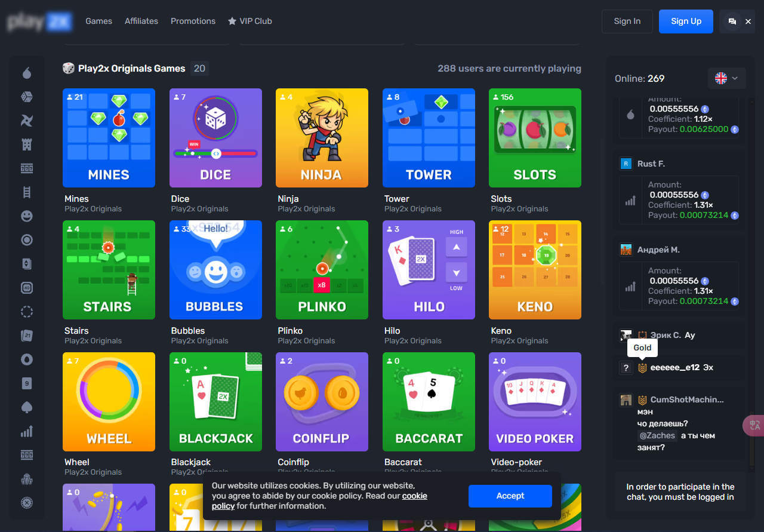Viewport: 764px width, 532px height.
Task: Open the PLINKO game thumbnail
Action: coord(322,270)
